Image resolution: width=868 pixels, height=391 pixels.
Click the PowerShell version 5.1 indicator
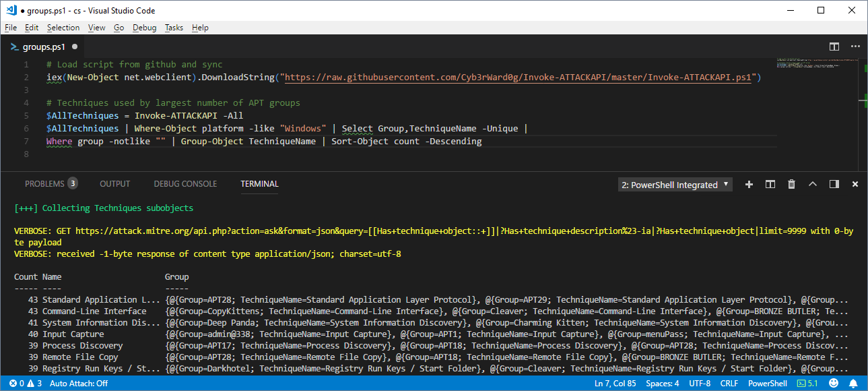pyautogui.click(x=807, y=384)
